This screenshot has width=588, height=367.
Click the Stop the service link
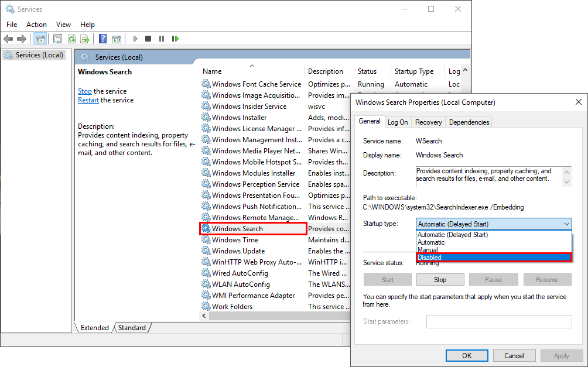coord(85,91)
